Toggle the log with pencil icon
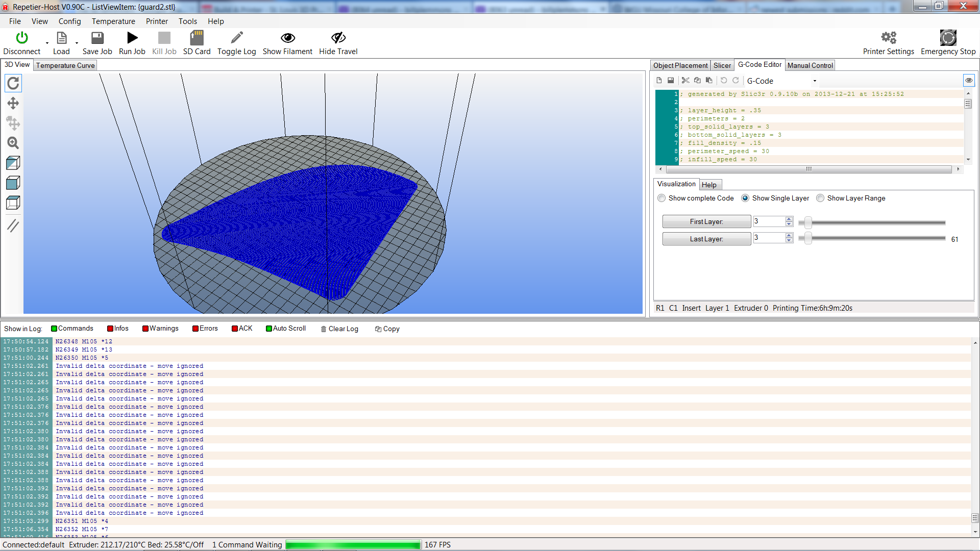Viewport: 980px width, 551px height. click(x=236, y=38)
